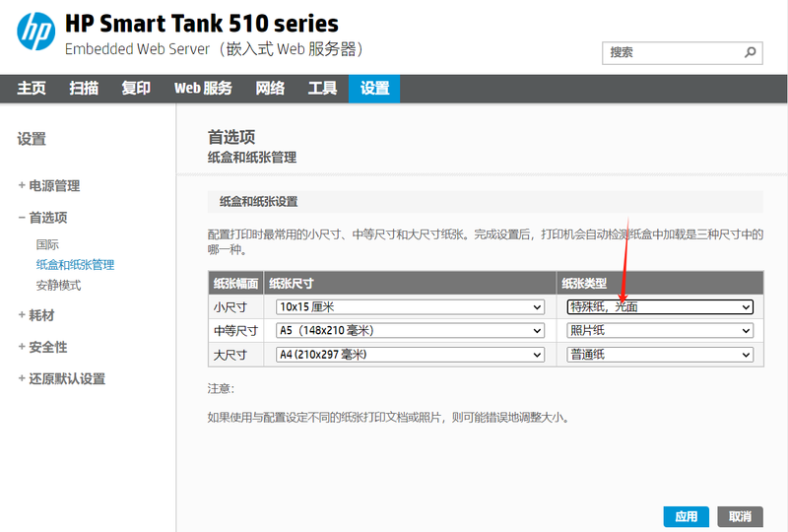
Task: Open paper type dropdown 普通纸
Action: point(660,355)
